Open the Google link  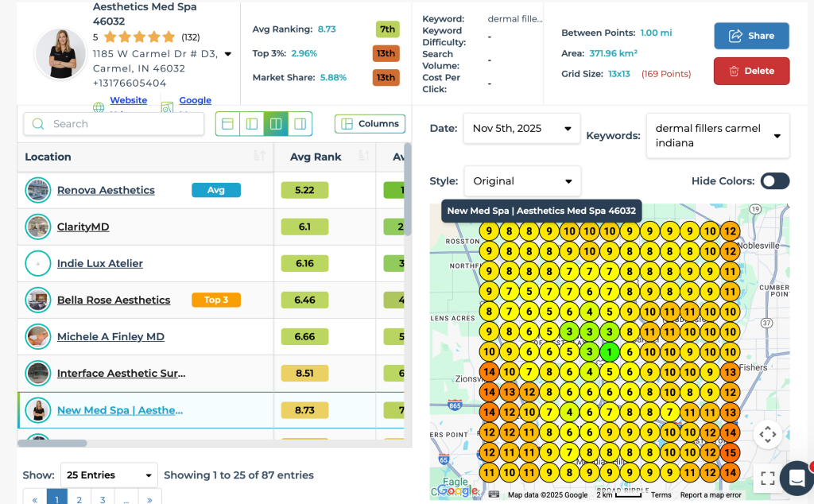pos(196,100)
